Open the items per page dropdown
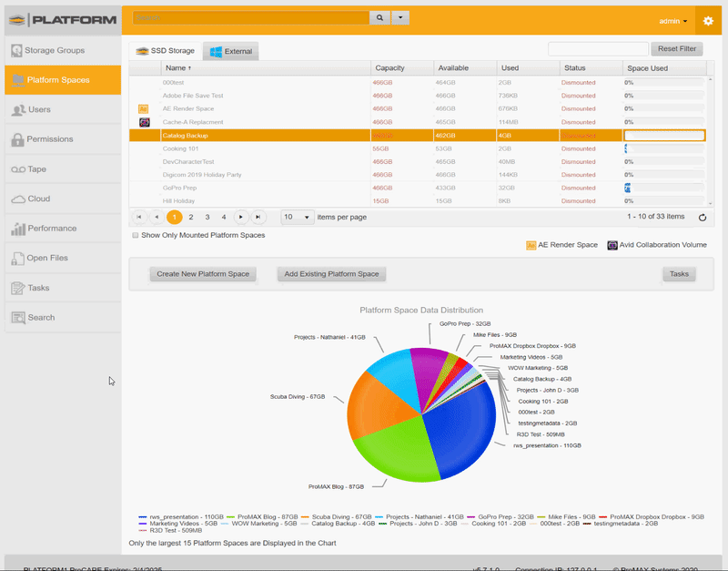This screenshot has height=571, width=728. point(297,218)
